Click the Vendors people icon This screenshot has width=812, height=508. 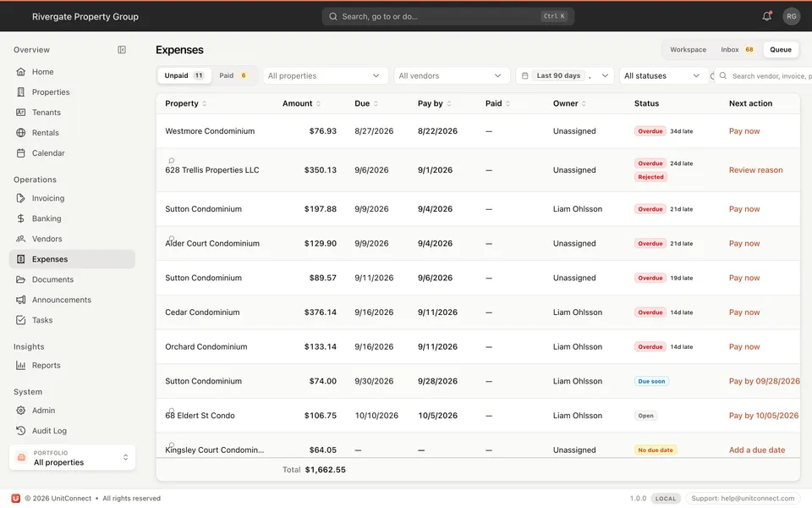(20, 239)
